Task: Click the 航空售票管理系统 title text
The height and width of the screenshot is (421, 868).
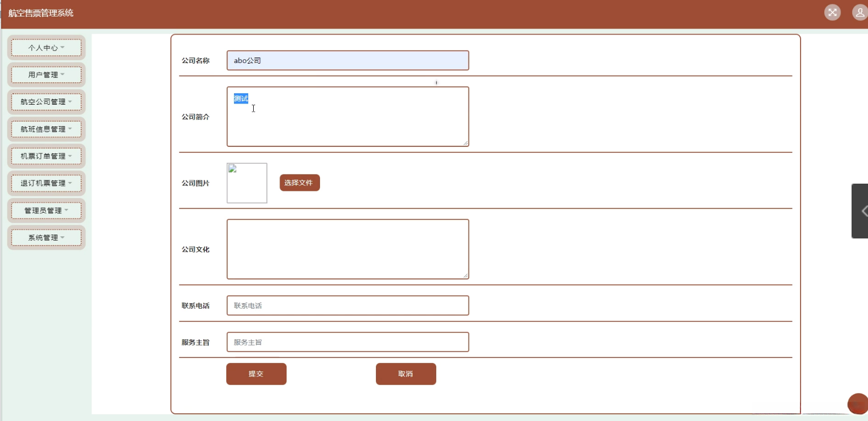Action: click(x=41, y=13)
